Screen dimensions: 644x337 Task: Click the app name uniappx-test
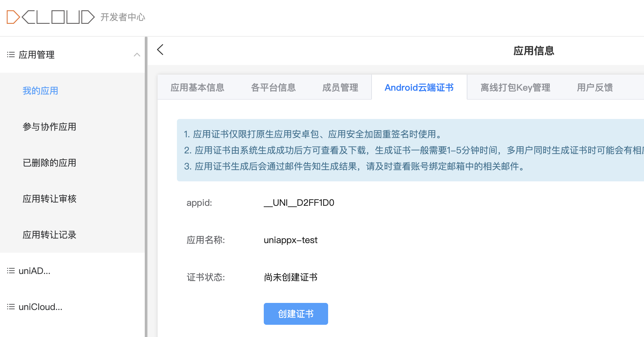290,240
